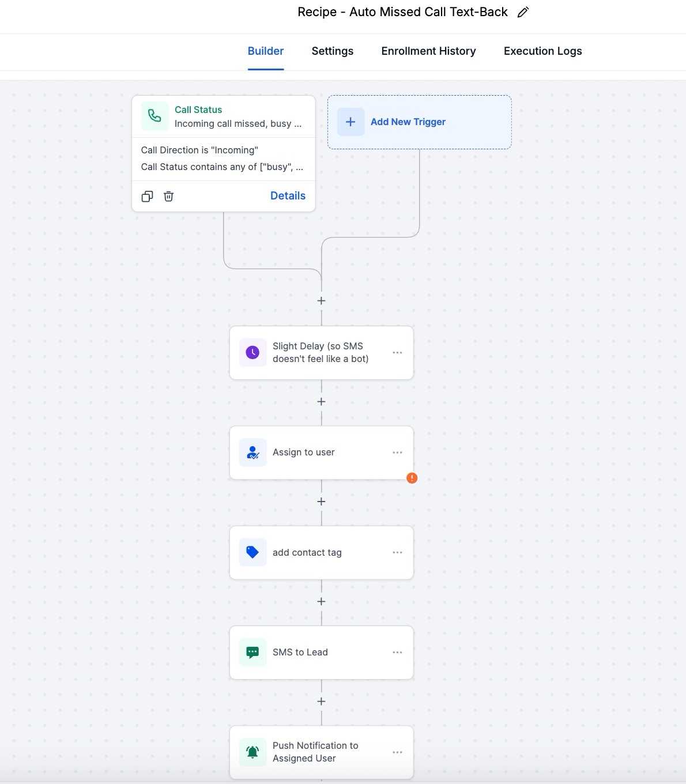Open options menu for Slight Delay step
This screenshot has height=784, width=686.
pyautogui.click(x=397, y=353)
